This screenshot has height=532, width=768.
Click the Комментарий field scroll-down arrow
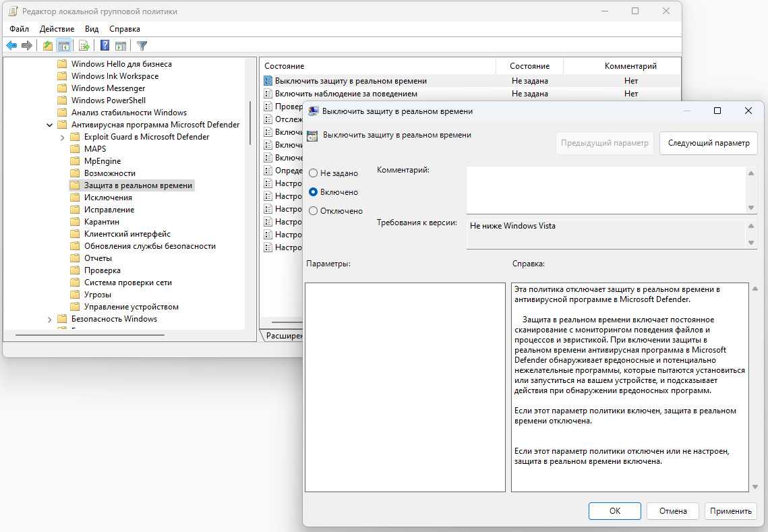pyautogui.click(x=751, y=208)
